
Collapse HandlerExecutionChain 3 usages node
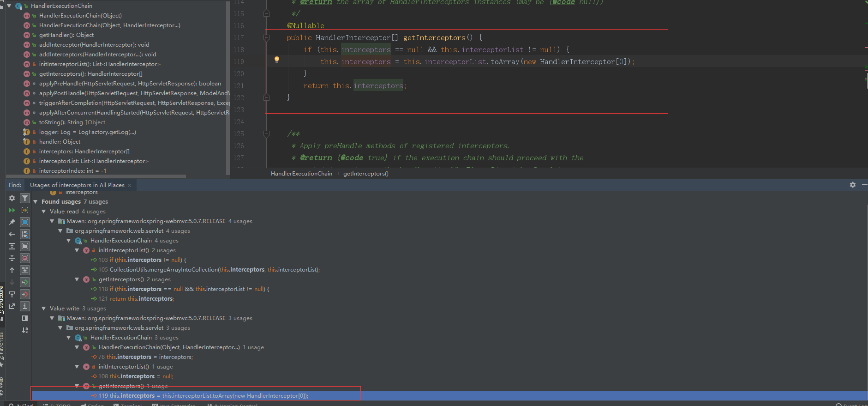pos(69,338)
